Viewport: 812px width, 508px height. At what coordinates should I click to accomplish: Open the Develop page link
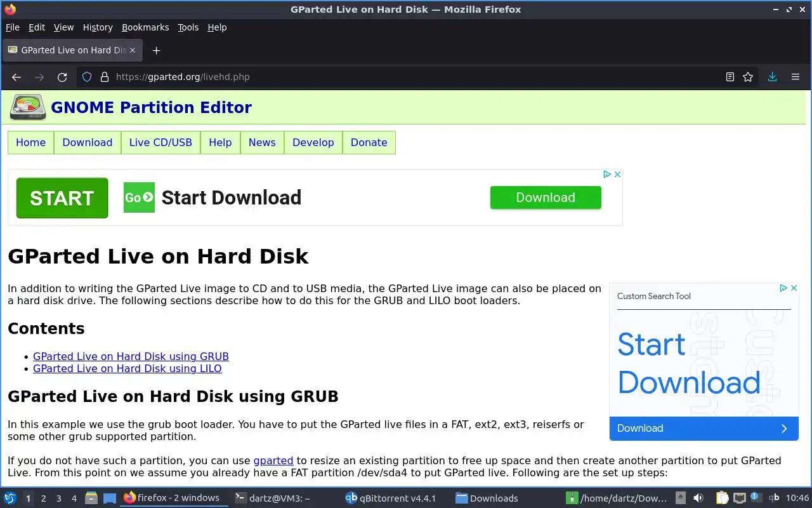point(313,142)
